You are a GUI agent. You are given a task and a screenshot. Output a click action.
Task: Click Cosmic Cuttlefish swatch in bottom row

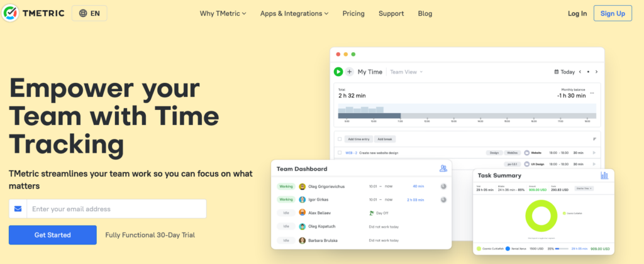pyautogui.click(x=479, y=249)
